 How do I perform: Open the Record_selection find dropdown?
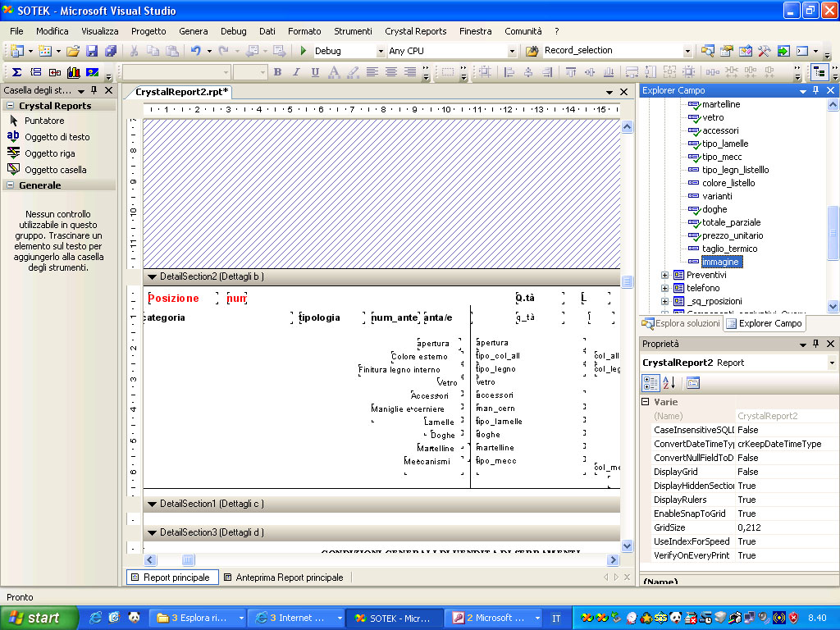[687, 52]
